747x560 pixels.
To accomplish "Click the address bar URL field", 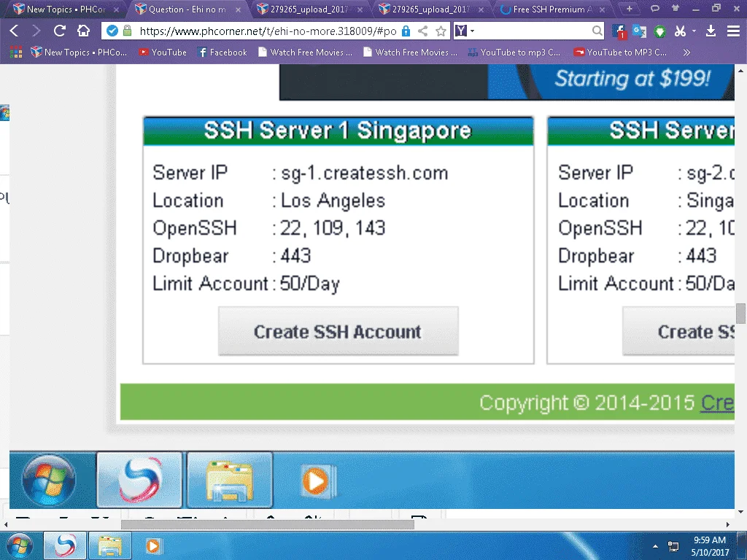I will coord(268,31).
